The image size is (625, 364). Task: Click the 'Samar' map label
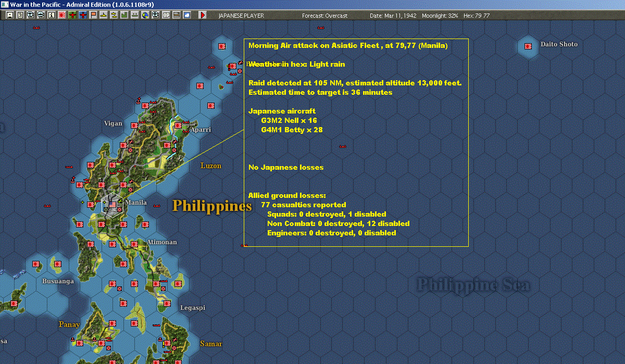[211, 344]
